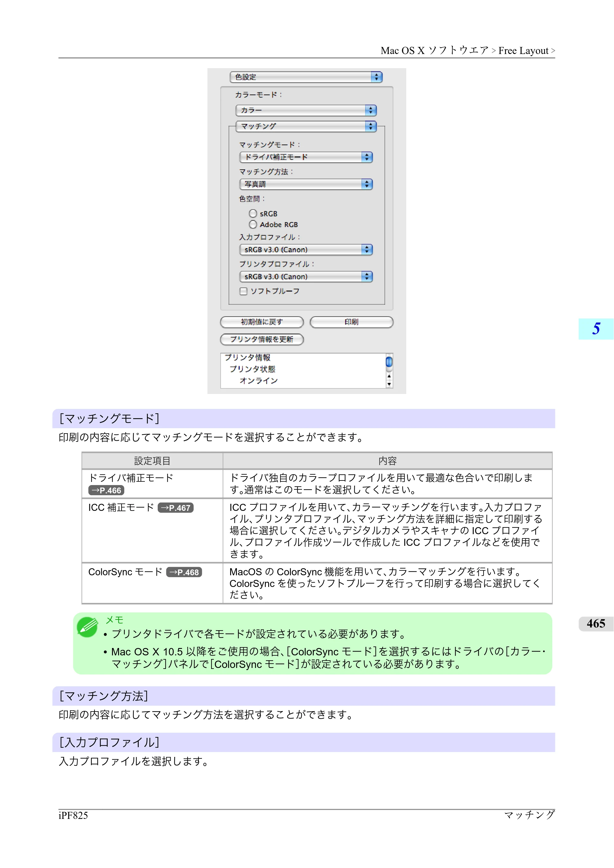This screenshot has width=614, height=868.
Task: Click the ColorSync モード table cell
Action: click(153, 583)
